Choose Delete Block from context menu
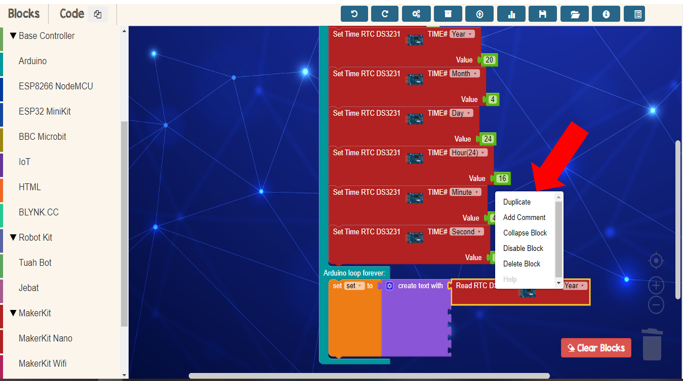 (521, 264)
